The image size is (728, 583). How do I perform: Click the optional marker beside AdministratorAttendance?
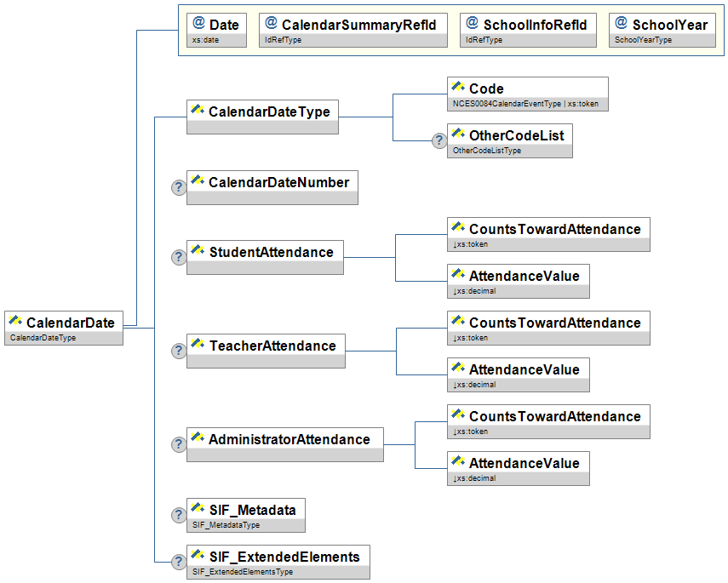[179, 444]
